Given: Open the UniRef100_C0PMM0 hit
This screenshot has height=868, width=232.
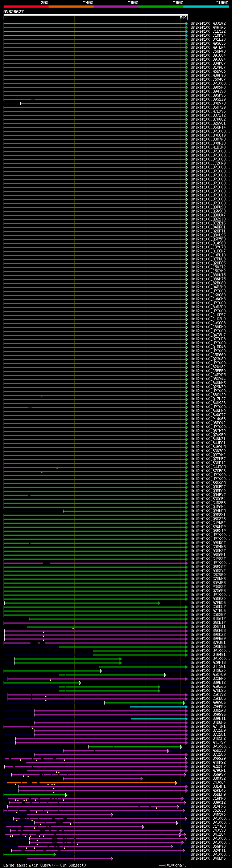Looking at the screenshot, I should point(208,707).
